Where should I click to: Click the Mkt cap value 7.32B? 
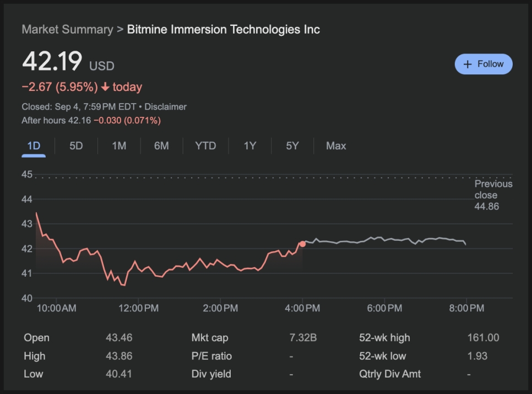click(x=303, y=338)
